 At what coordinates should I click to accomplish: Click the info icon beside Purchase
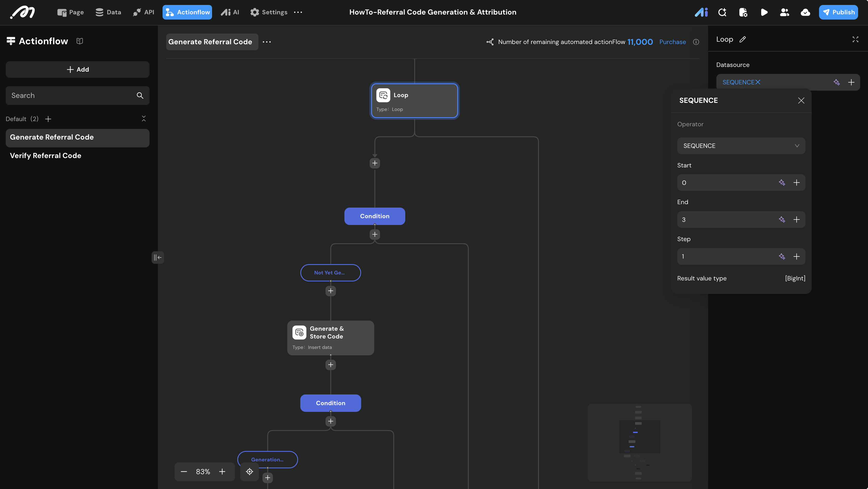coord(696,42)
